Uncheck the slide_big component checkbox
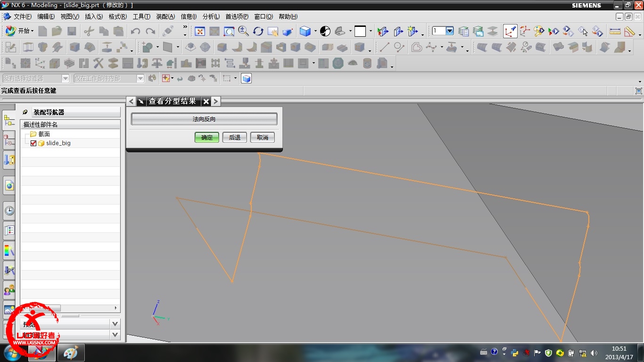 [33, 143]
